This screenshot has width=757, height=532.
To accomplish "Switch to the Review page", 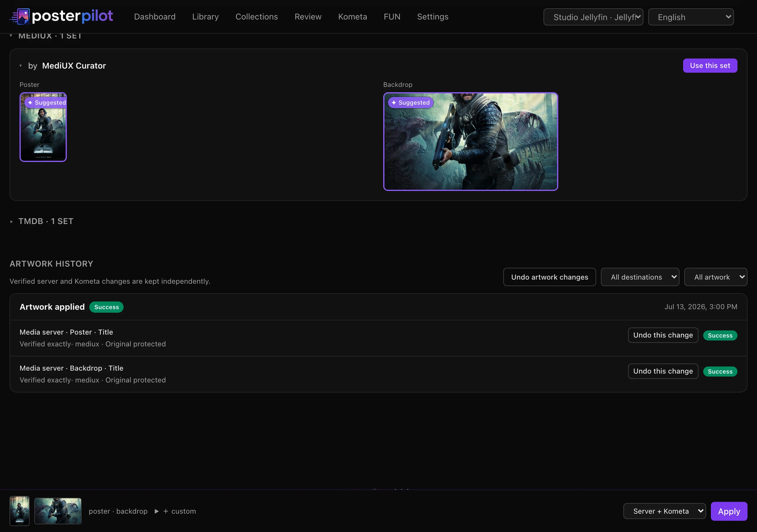I will (308, 17).
